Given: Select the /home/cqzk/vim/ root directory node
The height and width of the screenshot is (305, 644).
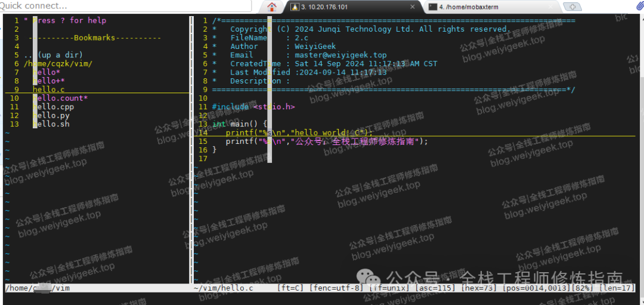Looking at the screenshot, I should point(58,64).
